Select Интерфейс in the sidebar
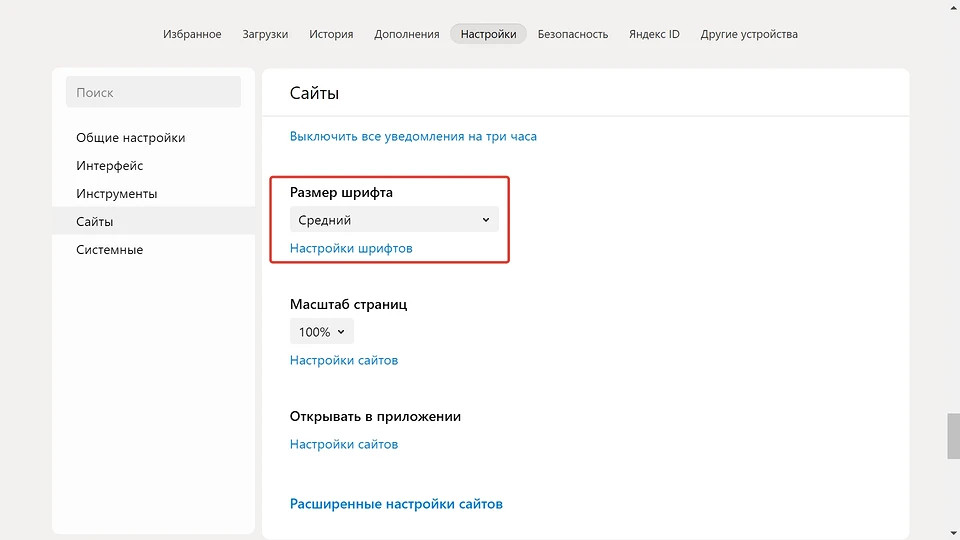Image resolution: width=960 pixels, height=540 pixels. tap(109, 166)
